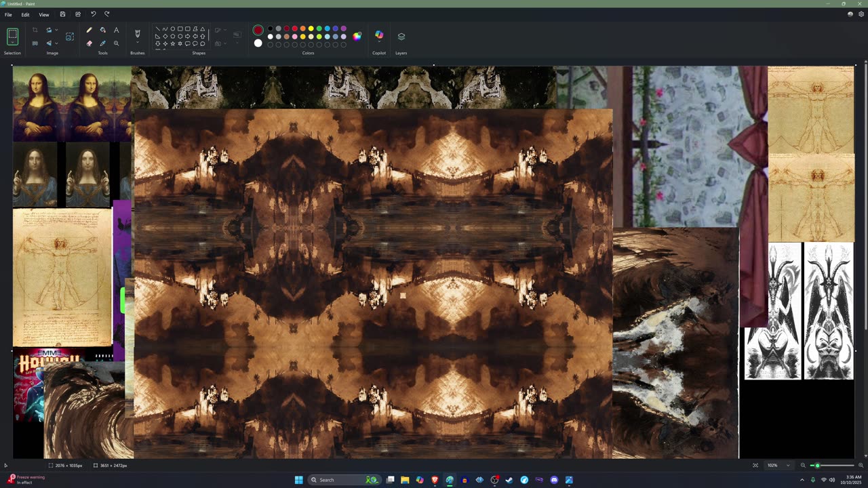
Task: Select the rectangular Selection tool
Action: (x=12, y=37)
